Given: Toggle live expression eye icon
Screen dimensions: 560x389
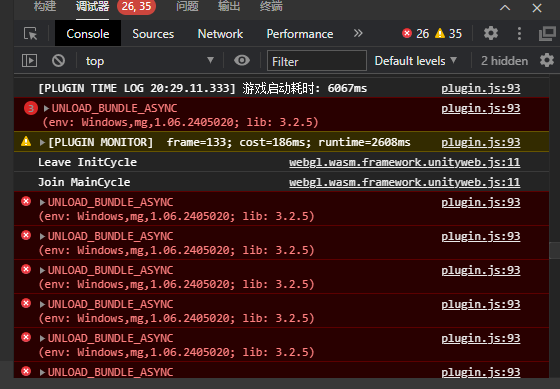Looking at the screenshot, I should (x=242, y=60).
